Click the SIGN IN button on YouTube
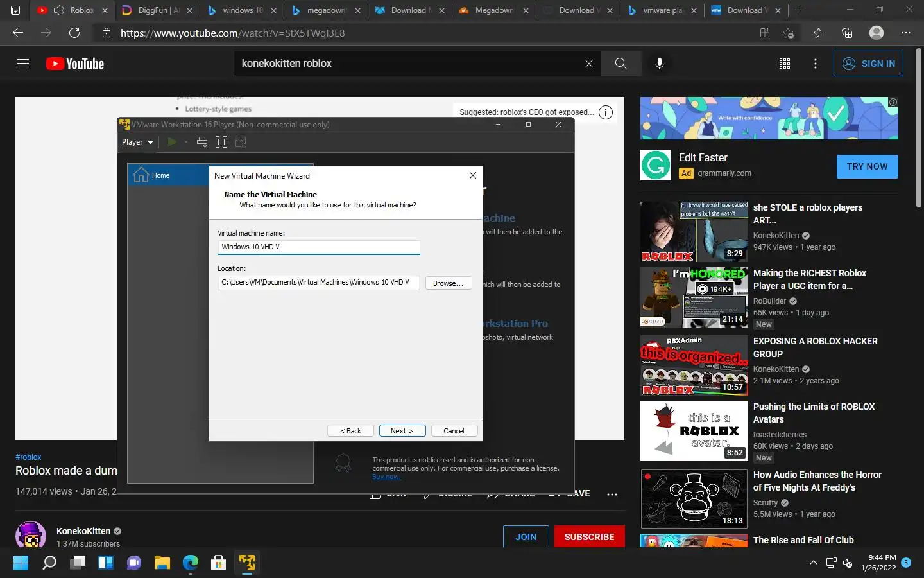This screenshot has width=924, height=578. [868, 64]
